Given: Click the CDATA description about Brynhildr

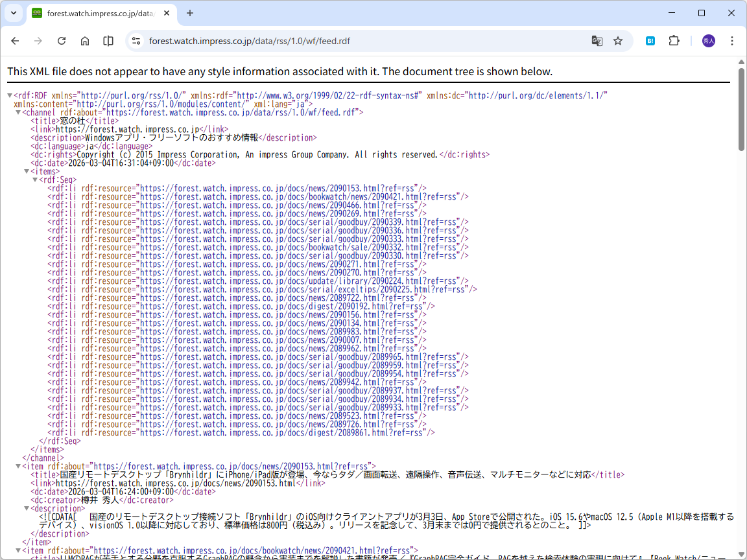Looking at the screenshot, I should pyautogui.click(x=386, y=521).
